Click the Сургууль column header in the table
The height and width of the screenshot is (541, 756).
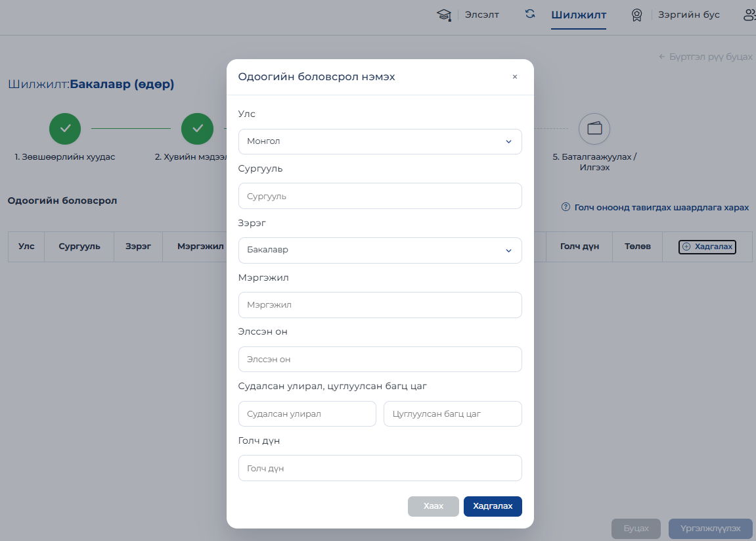point(79,247)
